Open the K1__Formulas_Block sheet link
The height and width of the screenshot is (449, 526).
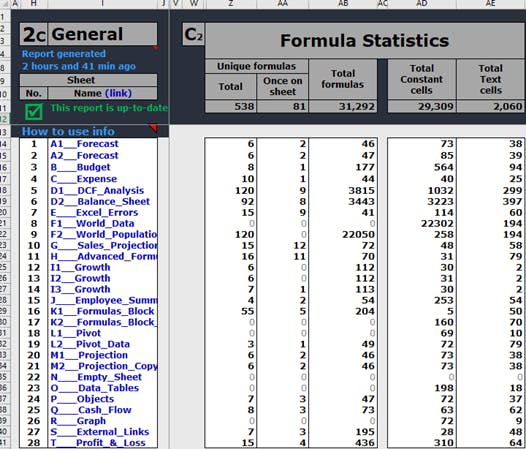(x=102, y=311)
